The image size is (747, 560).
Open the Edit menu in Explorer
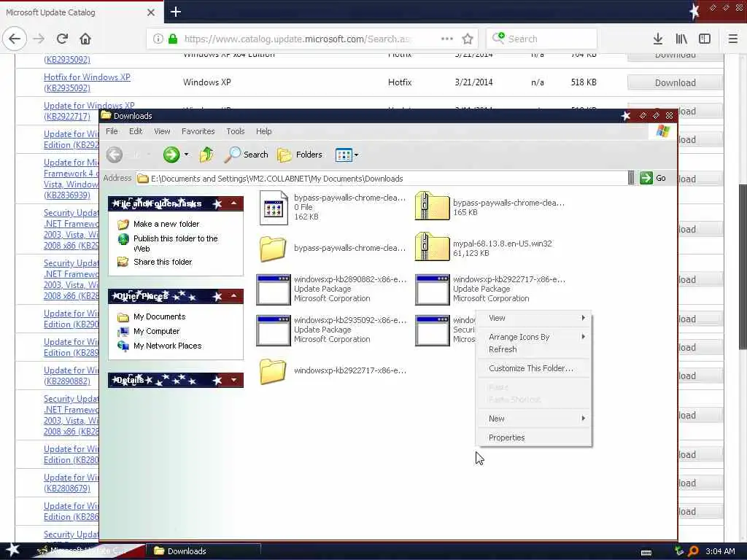pos(136,131)
